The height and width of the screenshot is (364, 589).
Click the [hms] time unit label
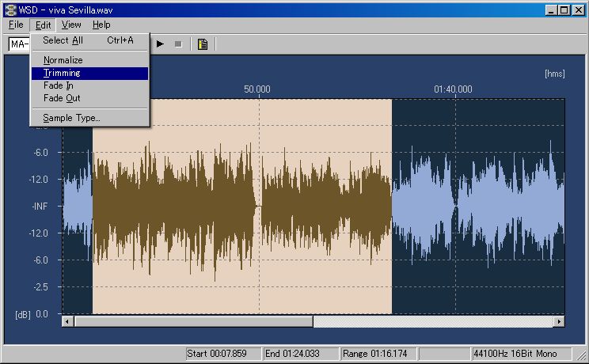click(x=555, y=74)
